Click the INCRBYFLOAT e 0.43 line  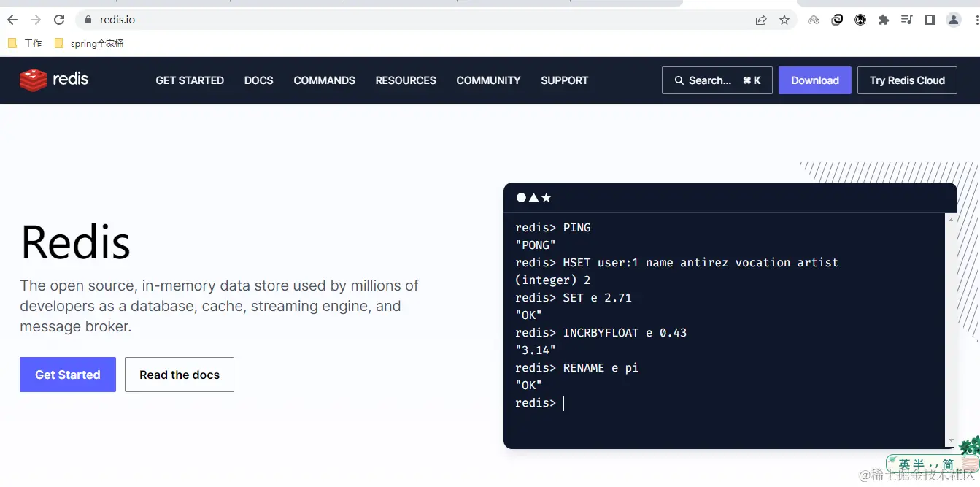[x=601, y=333]
